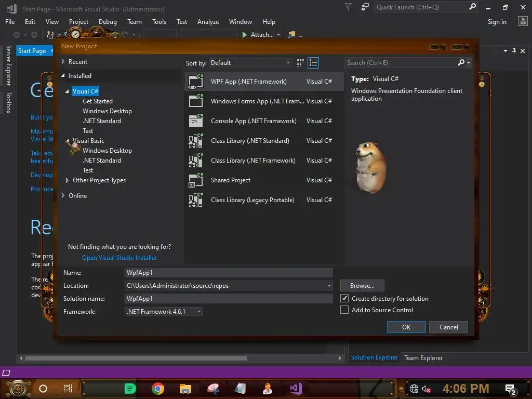Open the Attach button dropdown arrow
The height and width of the screenshot is (399, 532).
pos(278,35)
